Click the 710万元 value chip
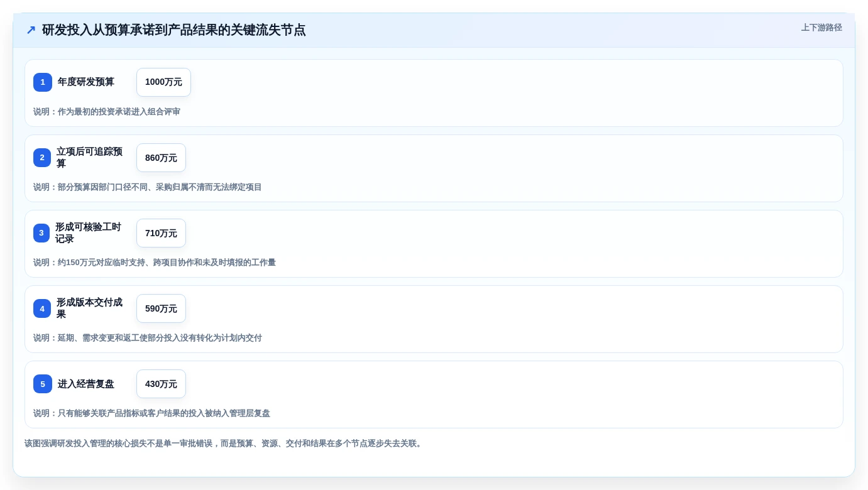The height and width of the screenshot is (490, 868). pos(161,233)
